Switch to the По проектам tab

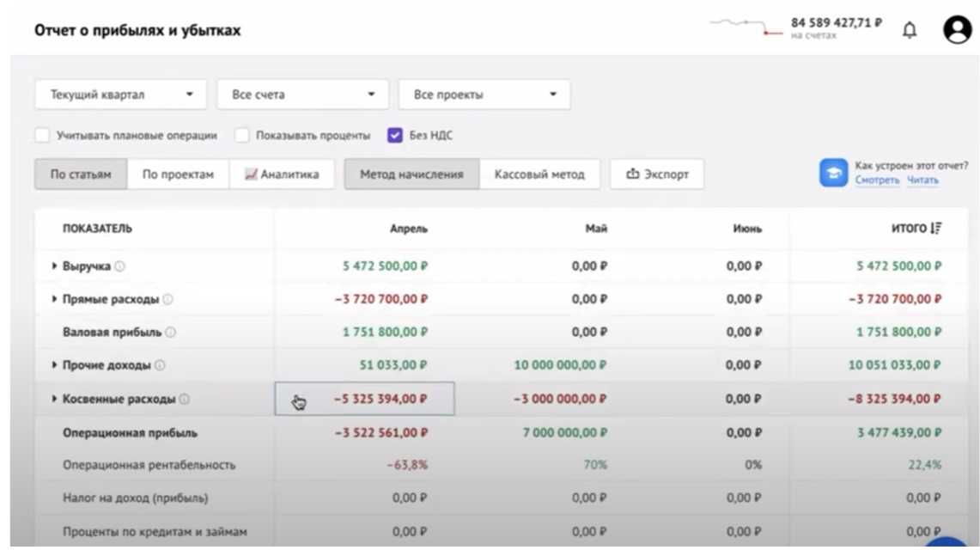pyautogui.click(x=178, y=174)
